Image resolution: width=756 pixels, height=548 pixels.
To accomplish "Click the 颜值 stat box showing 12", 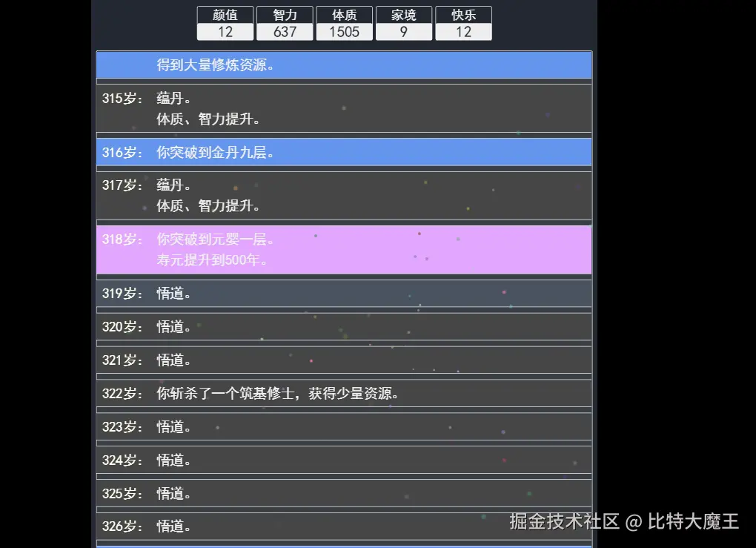I will pos(225,24).
